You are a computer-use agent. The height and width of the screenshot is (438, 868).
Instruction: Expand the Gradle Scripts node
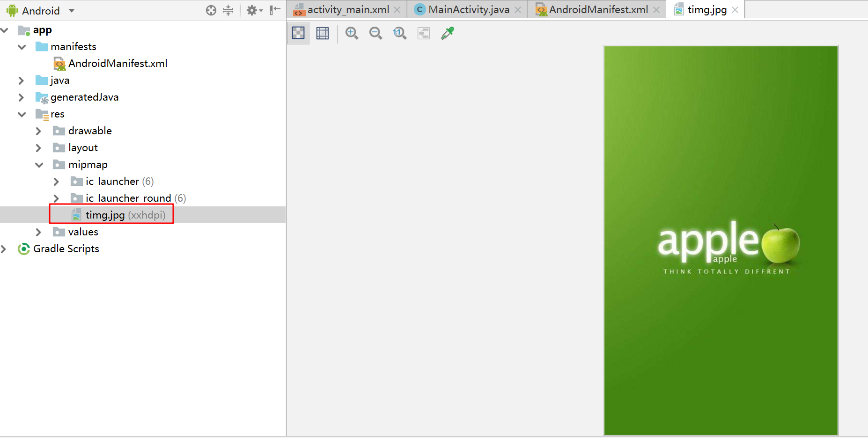pyautogui.click(x=5, y=248)
